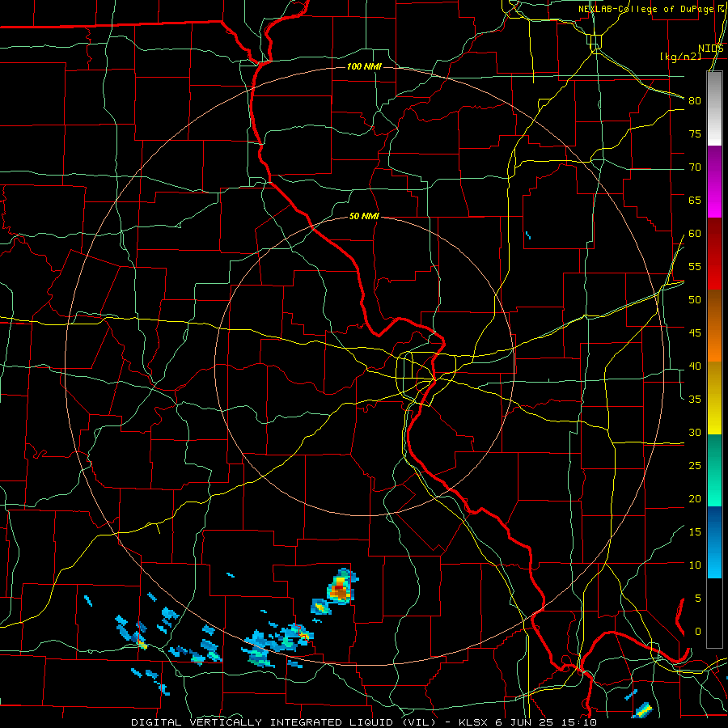Select the white-gray segment of the VIL color bar

tap(714, 108)
